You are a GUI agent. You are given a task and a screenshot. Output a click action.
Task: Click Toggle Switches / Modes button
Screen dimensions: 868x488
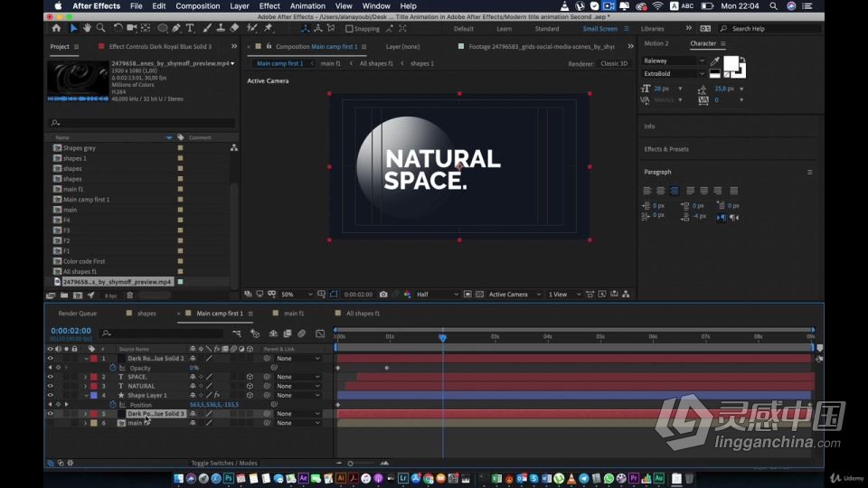click(x=224, y=463)
